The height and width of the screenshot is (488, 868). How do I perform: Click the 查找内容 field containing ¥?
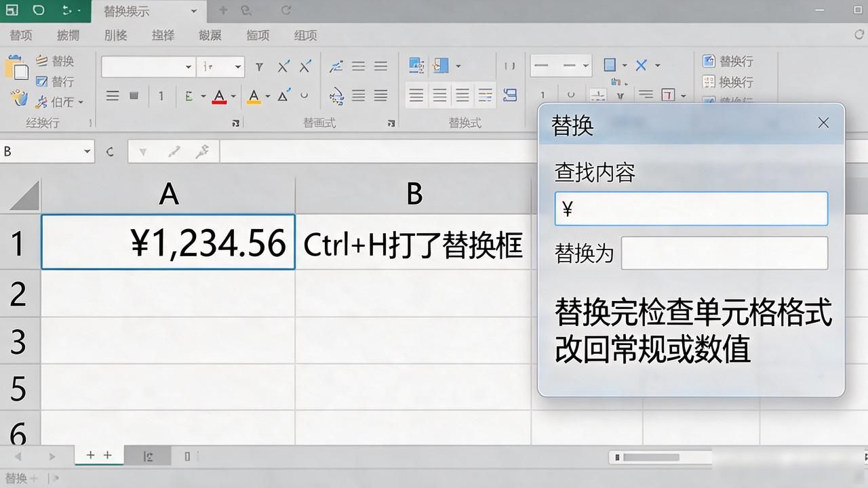[691, 208]
